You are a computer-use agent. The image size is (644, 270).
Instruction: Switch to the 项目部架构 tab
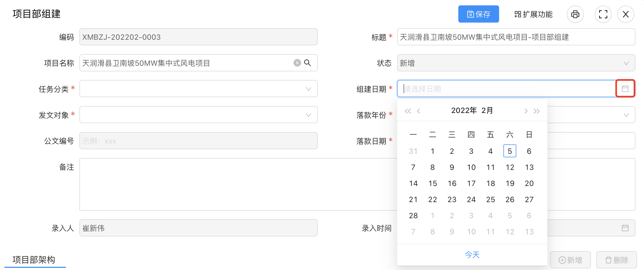pyautogui.click(x=34, y=260)
